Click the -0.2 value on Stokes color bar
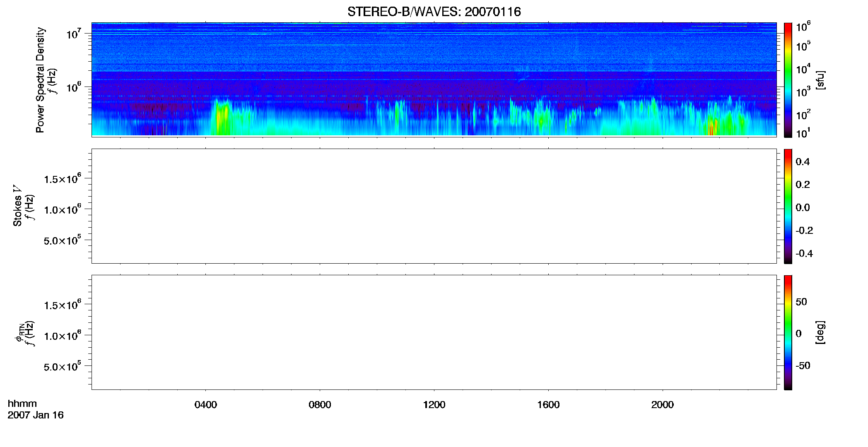This screenshot has height=447, width=868. click(x=804, y=231)
